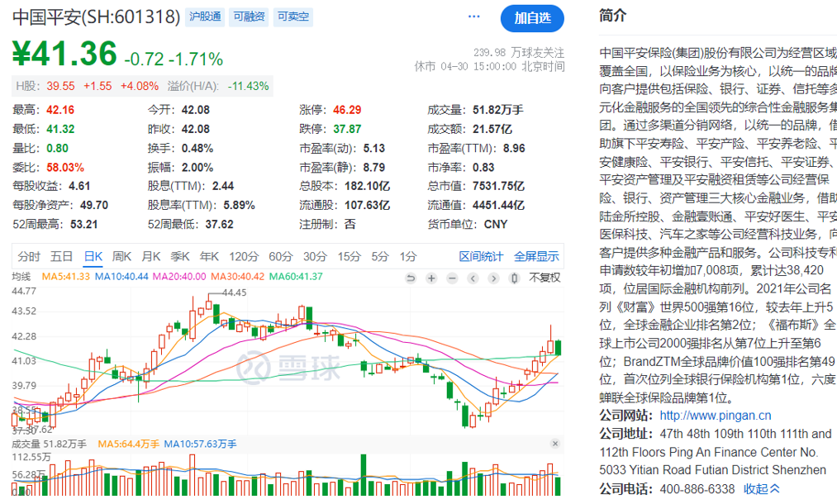
Task: Click the volume MA5:64.4万手 label
Action: point(128,445)
